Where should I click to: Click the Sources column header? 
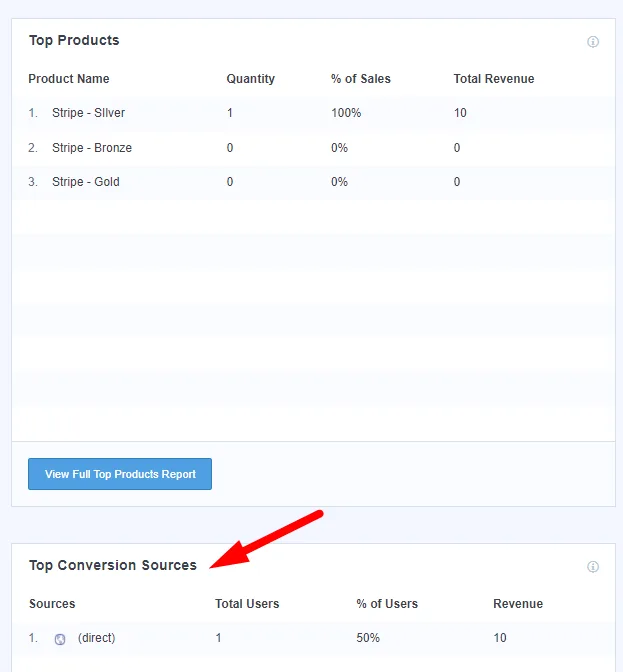click(x=52, y=604)
